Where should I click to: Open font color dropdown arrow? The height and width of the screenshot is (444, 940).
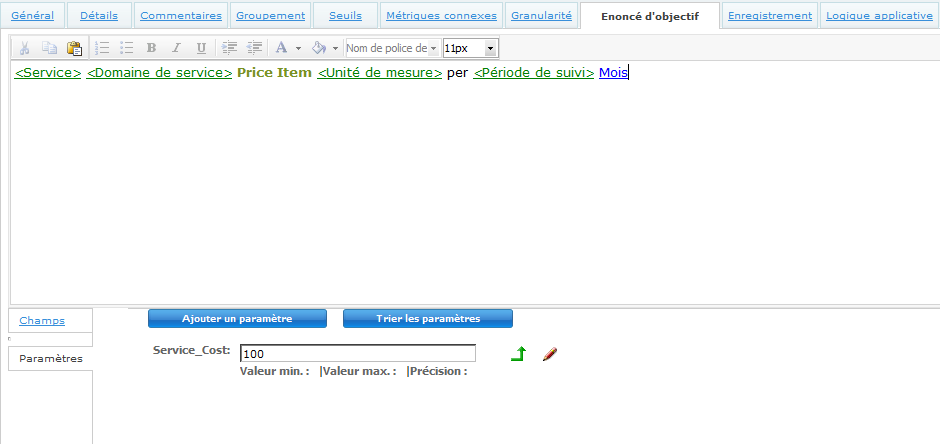pyautogui.click(x=298, y=49)
